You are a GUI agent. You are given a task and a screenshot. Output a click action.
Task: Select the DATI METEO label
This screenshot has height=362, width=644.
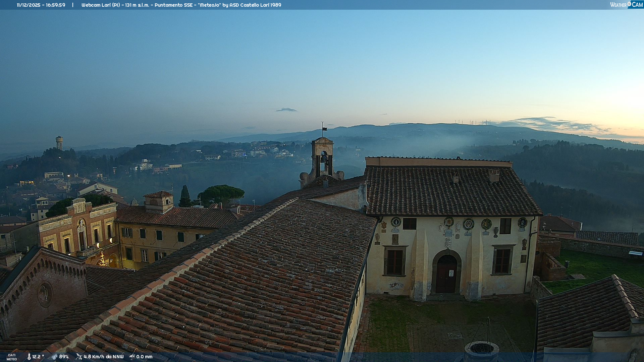click(12, 357)
